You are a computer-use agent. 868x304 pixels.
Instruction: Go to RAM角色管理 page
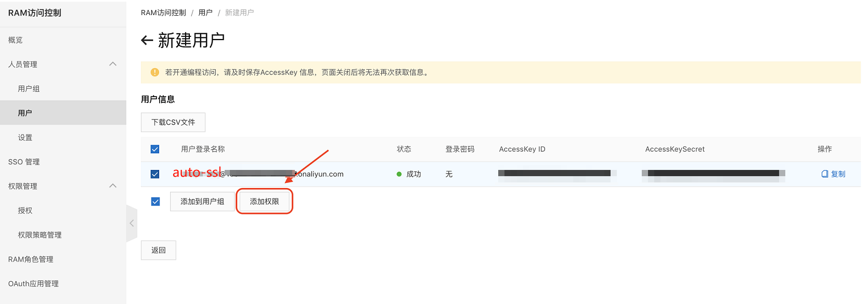tap(31, 259)
